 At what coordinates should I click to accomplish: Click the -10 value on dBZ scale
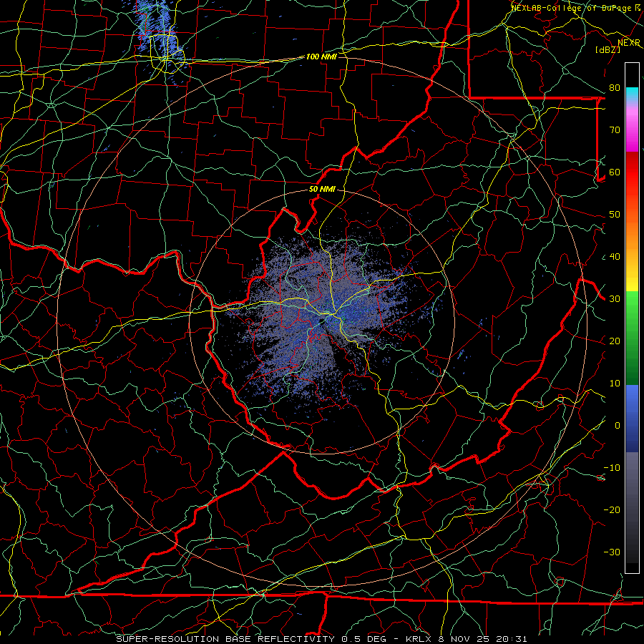point(612,468)
